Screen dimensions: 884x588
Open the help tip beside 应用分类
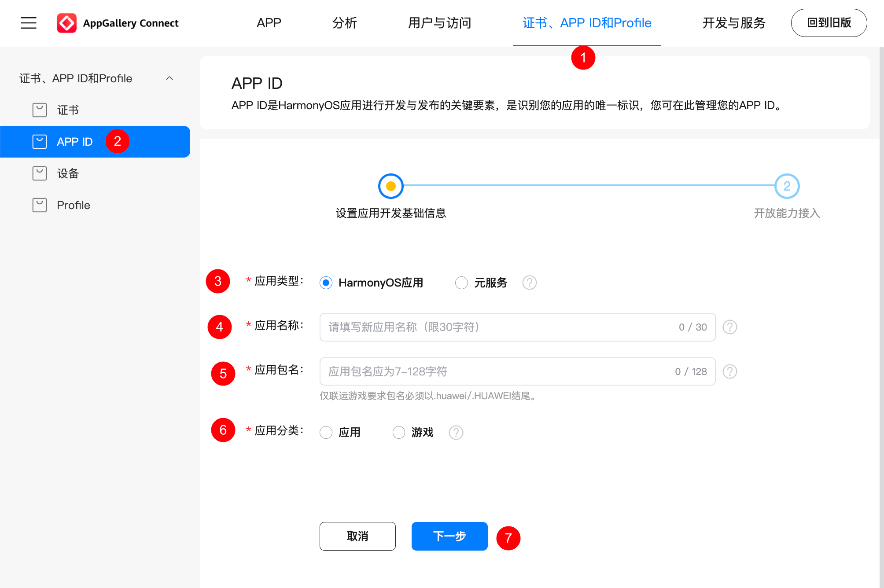(x=456, y=432)
